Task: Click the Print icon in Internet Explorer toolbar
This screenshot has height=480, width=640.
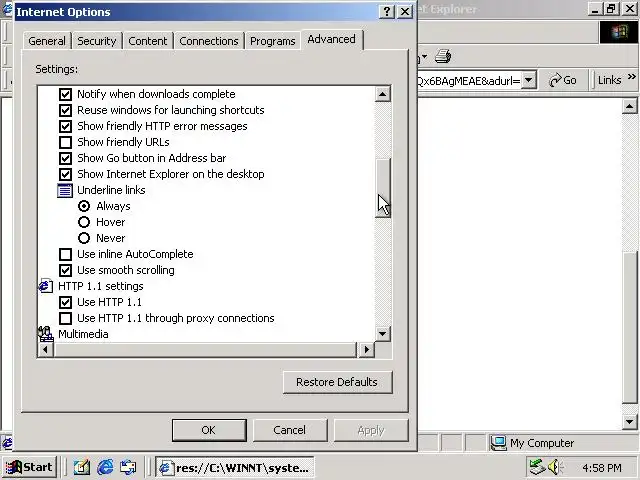Action: 443,56
